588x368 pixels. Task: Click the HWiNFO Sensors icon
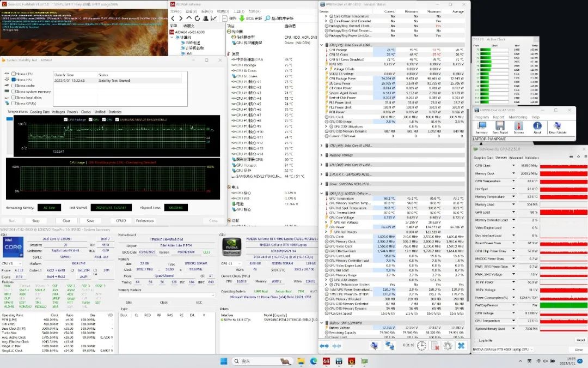click(518, 126)
